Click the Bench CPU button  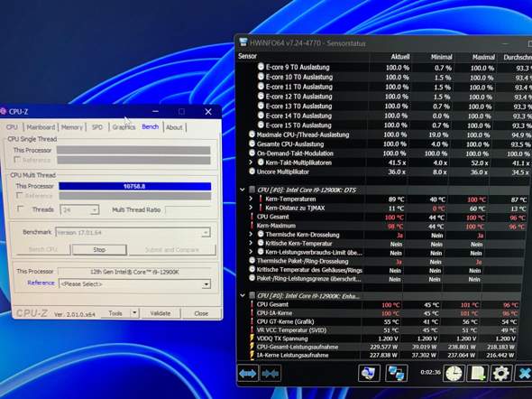[x=43, y=249]
